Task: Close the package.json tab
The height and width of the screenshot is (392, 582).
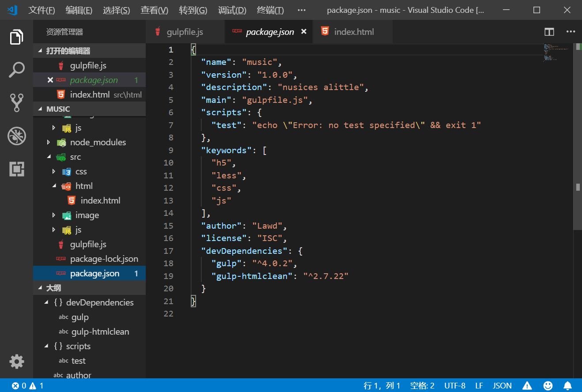Action: coord(304,31)
